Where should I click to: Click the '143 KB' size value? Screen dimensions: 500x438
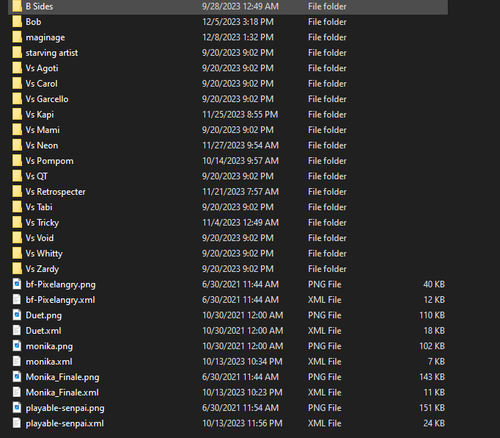click(432, 377)
